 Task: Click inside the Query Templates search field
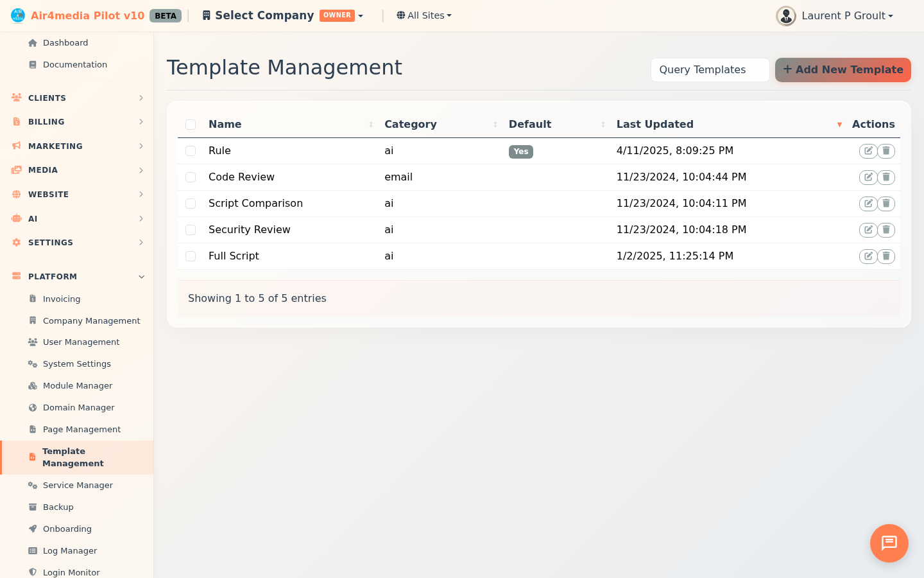(x=710, y=69)
